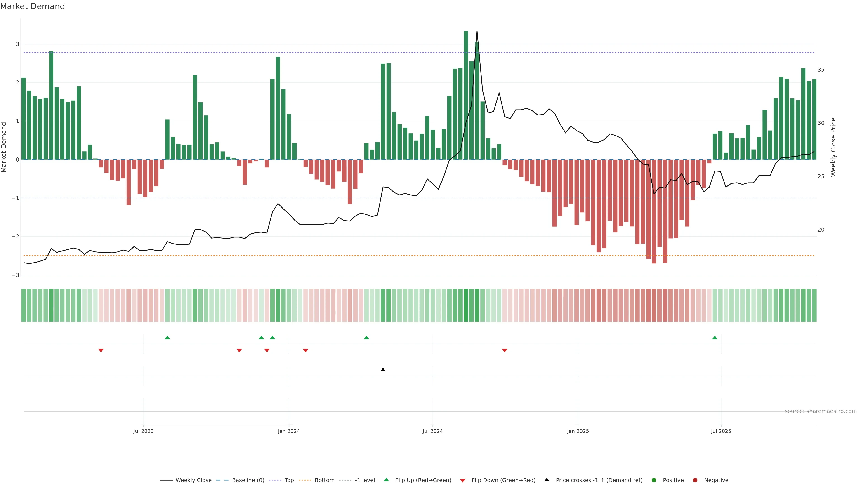The height and width of the screenshot is (488, 868).
Task: Click the red Negative legend dot
Action: tap(695, 480)
